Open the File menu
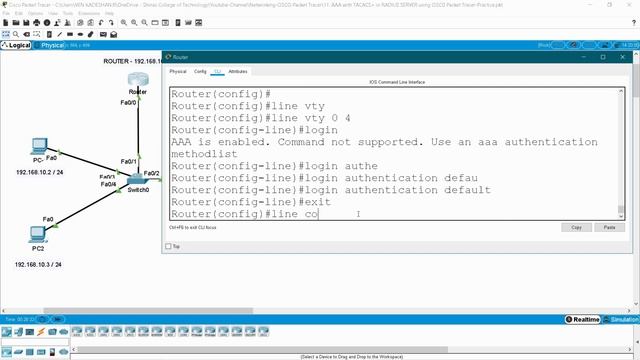Screen dimensions: 640x360 (6, 13)
